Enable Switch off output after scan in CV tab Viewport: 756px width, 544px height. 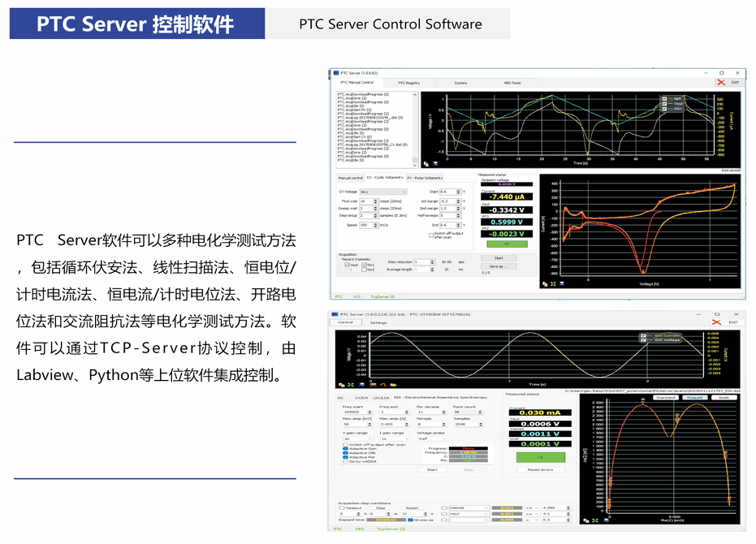click(431, 235)
